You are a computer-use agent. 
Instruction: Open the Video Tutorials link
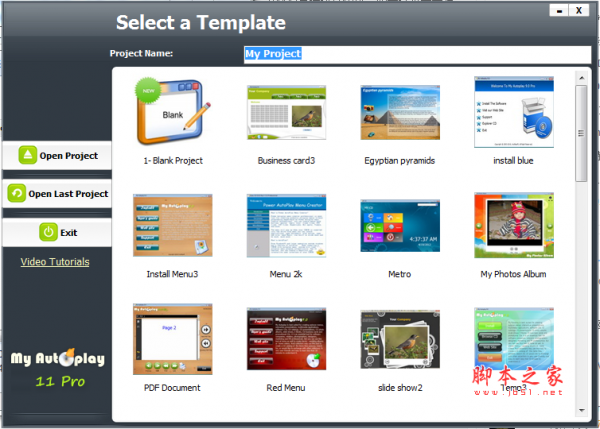(x=55, y=262)
